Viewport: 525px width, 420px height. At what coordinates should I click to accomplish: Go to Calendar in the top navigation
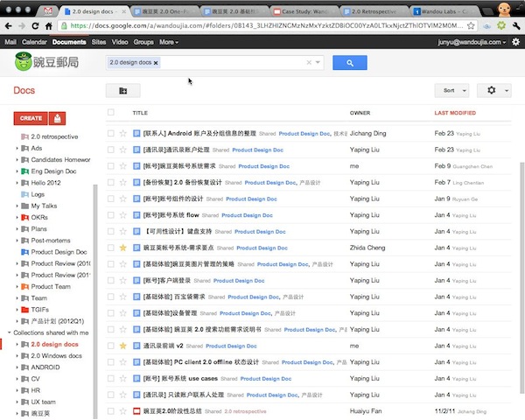pos(34,41)
